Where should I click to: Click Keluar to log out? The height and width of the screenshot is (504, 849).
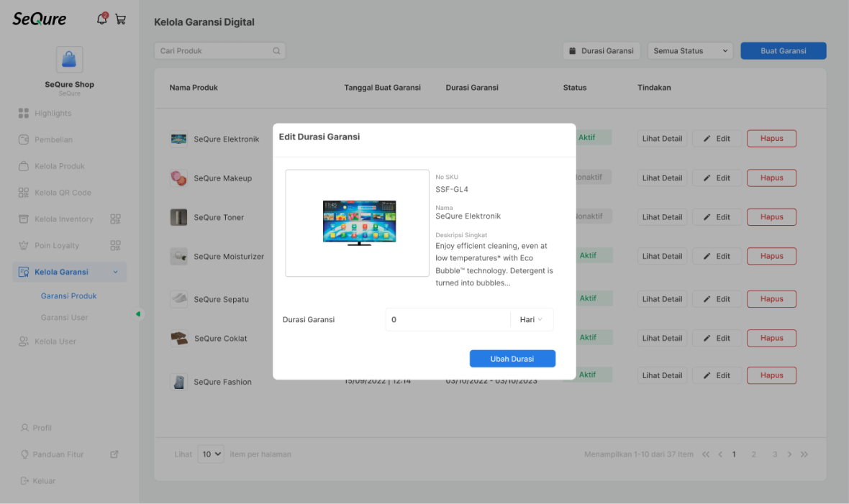click(x=44, y=481)
